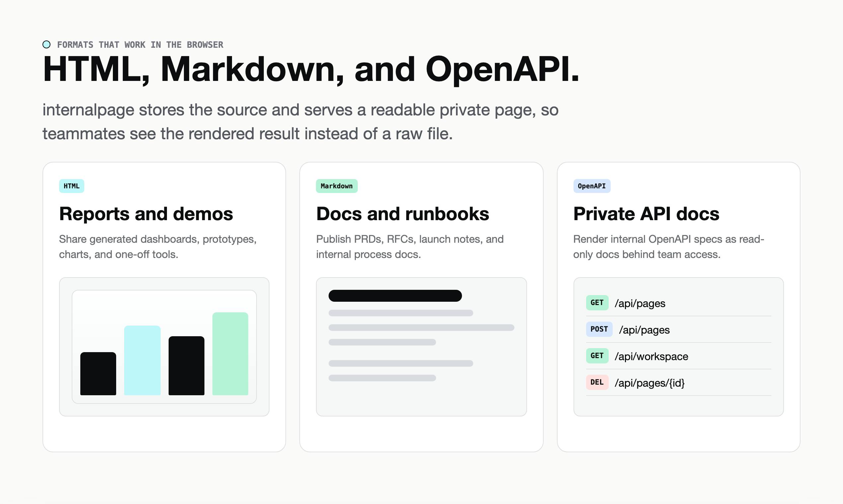Click the POST badge for /api/pages
The width and height of the screenshot is (843, 504).
click(599, 329)
